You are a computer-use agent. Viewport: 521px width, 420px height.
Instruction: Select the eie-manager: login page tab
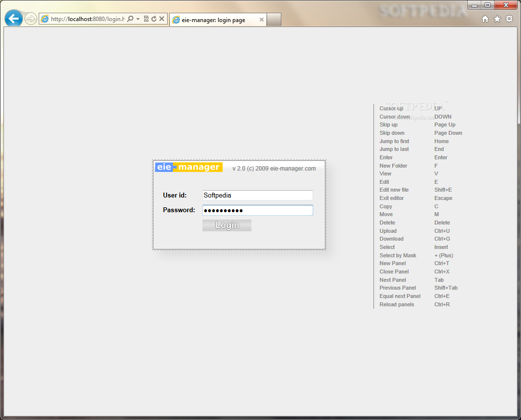click(x=218, y=20)
